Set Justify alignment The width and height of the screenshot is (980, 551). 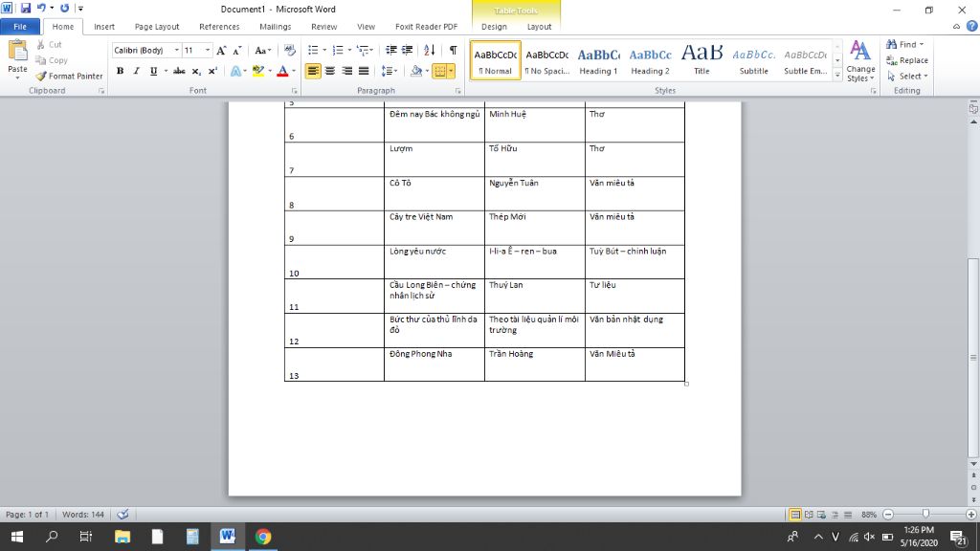(x=364, y=71)
